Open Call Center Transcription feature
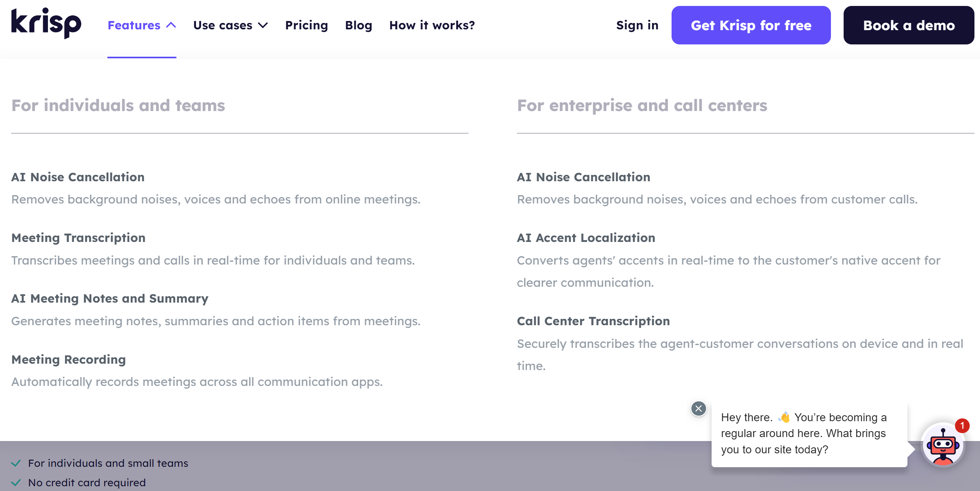Image resolution: width=980 pixels, height=491 pixels. pos(593,321)
